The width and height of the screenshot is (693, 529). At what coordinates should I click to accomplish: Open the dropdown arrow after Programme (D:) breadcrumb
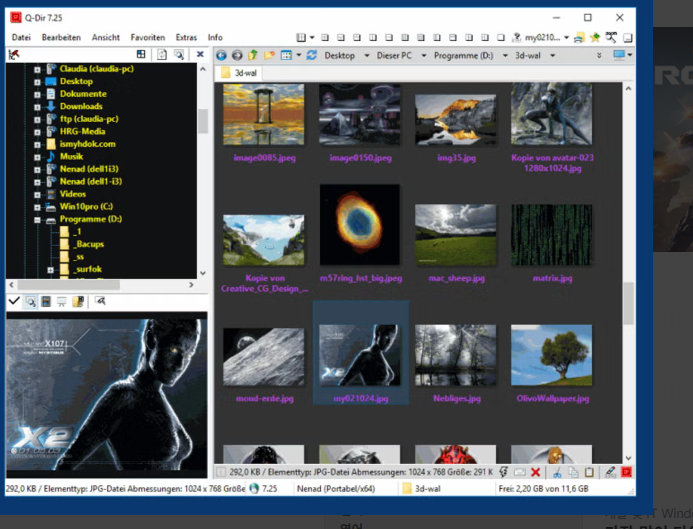505,56
